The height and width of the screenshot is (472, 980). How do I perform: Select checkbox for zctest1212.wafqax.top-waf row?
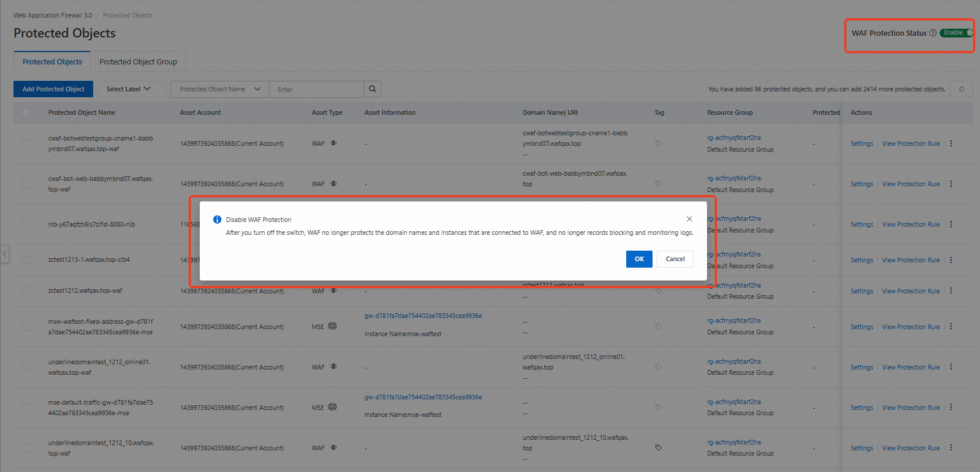coord(26,291)
